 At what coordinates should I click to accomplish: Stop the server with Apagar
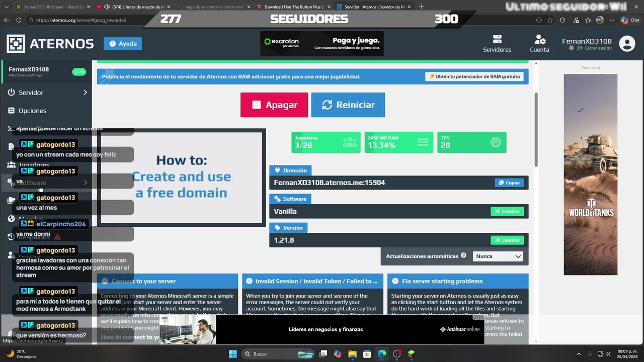pos(274,105)
